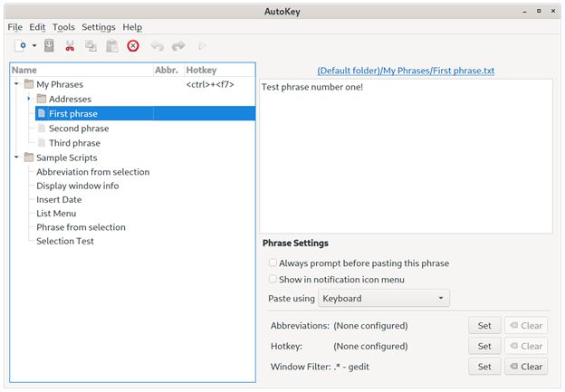Click the red Delete icon
Screen dimensions: 565x392
[x=133, y=45]
